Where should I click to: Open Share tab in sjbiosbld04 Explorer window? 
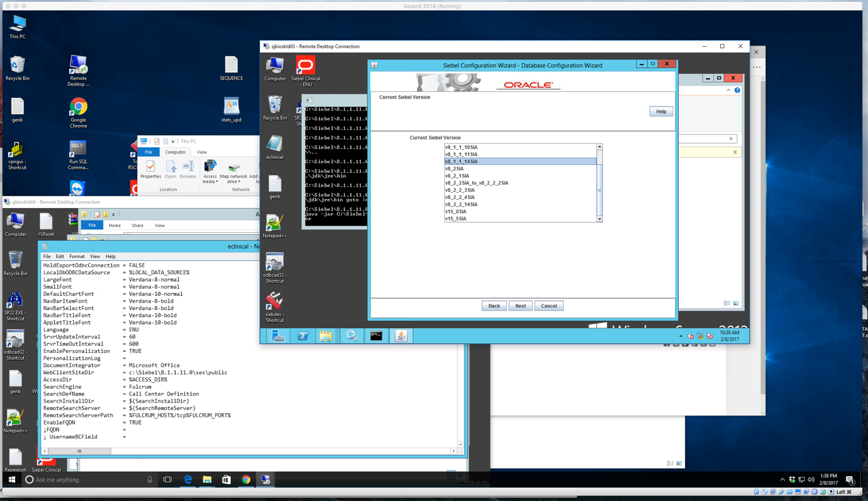138,226
